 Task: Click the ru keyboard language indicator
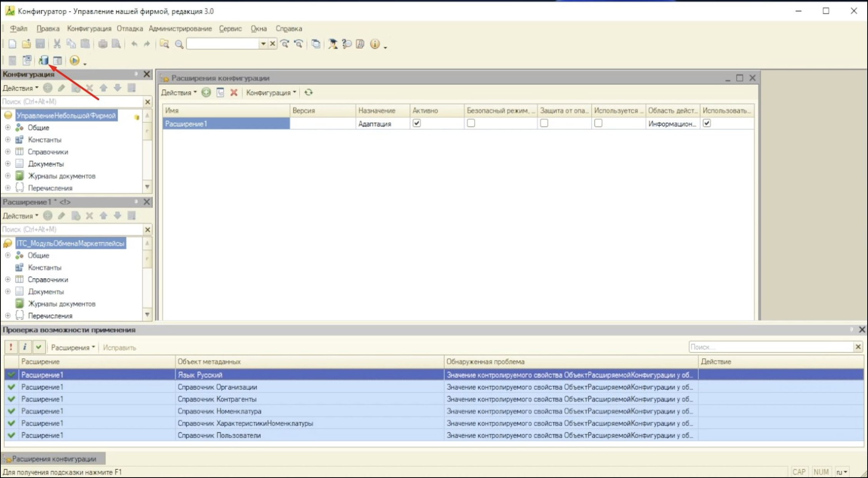pos(842,472)
